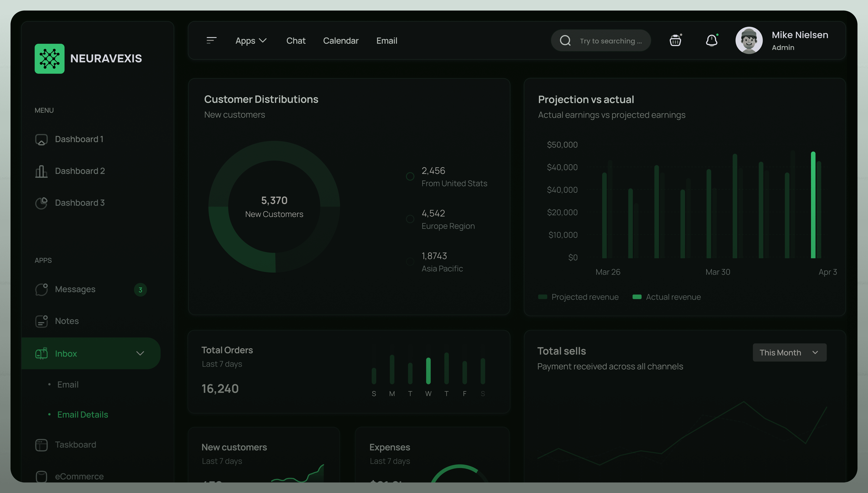Toggle the sidebar hamburger menu icon
Screen dimensions: 868x493
coord(211,41)
